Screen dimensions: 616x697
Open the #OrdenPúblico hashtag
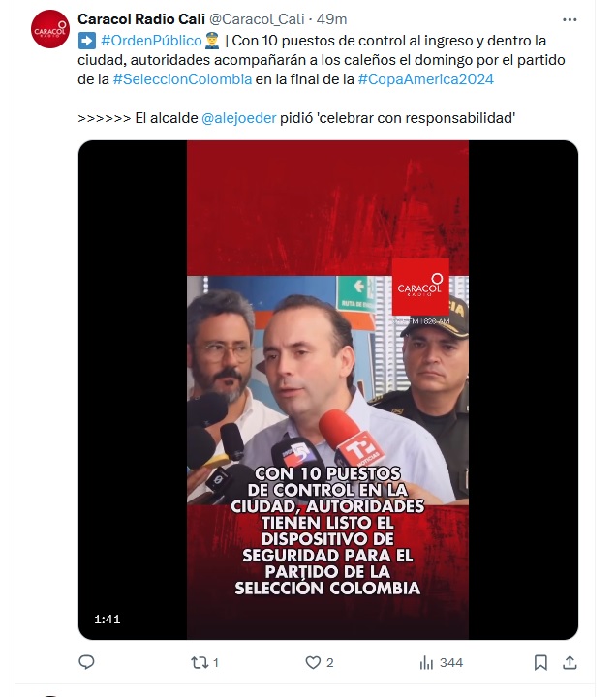[x=151, y=41]
